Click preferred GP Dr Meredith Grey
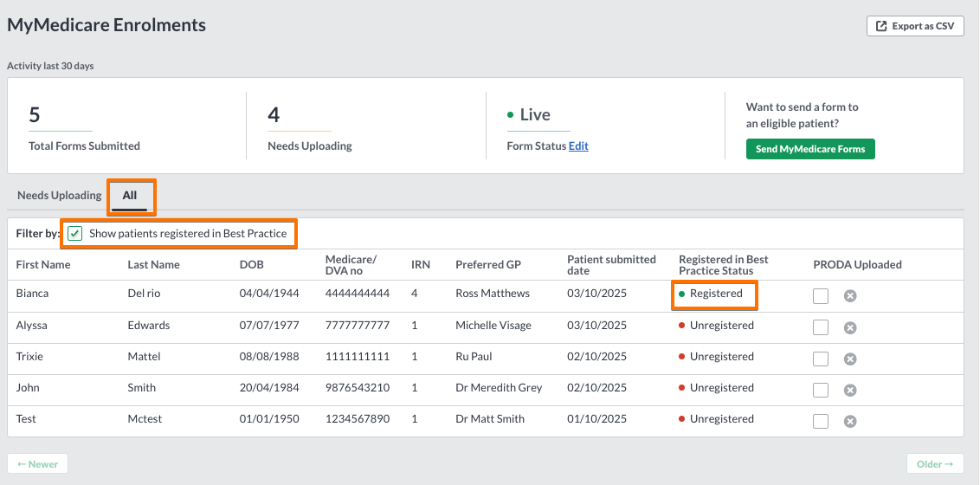Screen dimensions: 980x485 (x=499, y=387)
